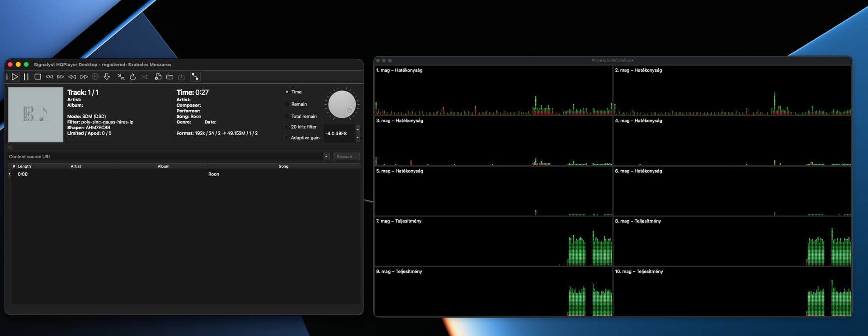The image size is (868, 336).
Task: Skip to the previous track
Action: pyautogui.click(x=49, y=77)
